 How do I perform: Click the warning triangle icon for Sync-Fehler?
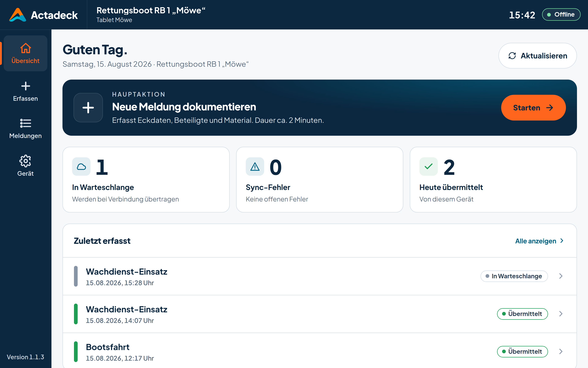pos(255,167)
